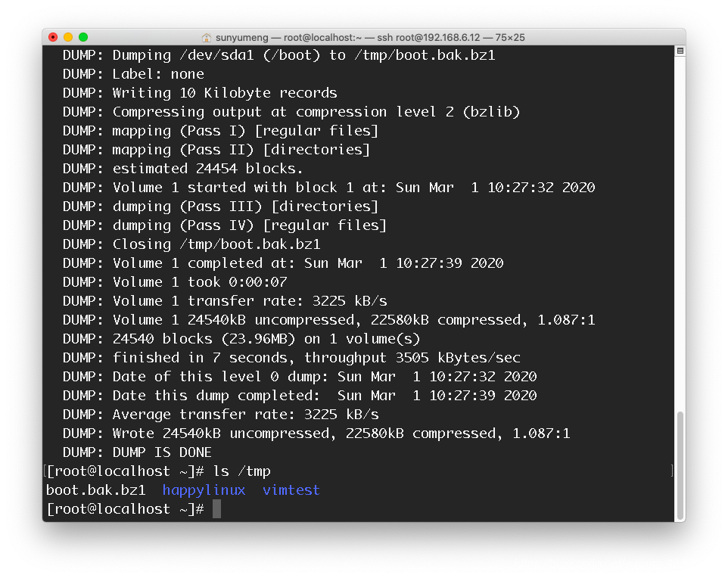Click 'Compressing output at compression level 2' line
Image resolution: width=728 pixels, height=578 pixels.
(x=291, y=112)
